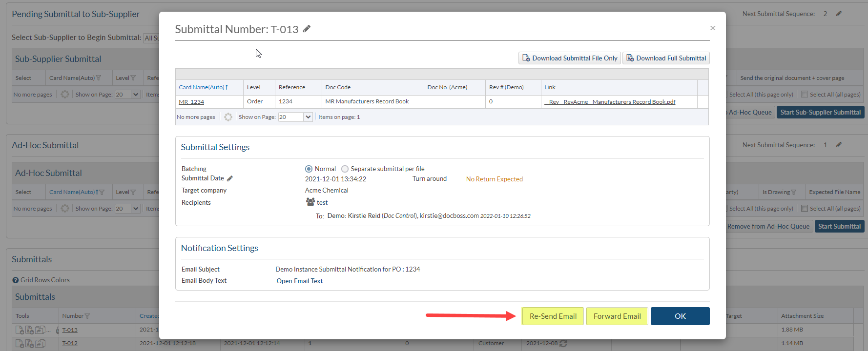The image size is (868, 351).
Task: Sort Ad-Hoc grid by Expected File Name
Action: (x=834, y=192)
